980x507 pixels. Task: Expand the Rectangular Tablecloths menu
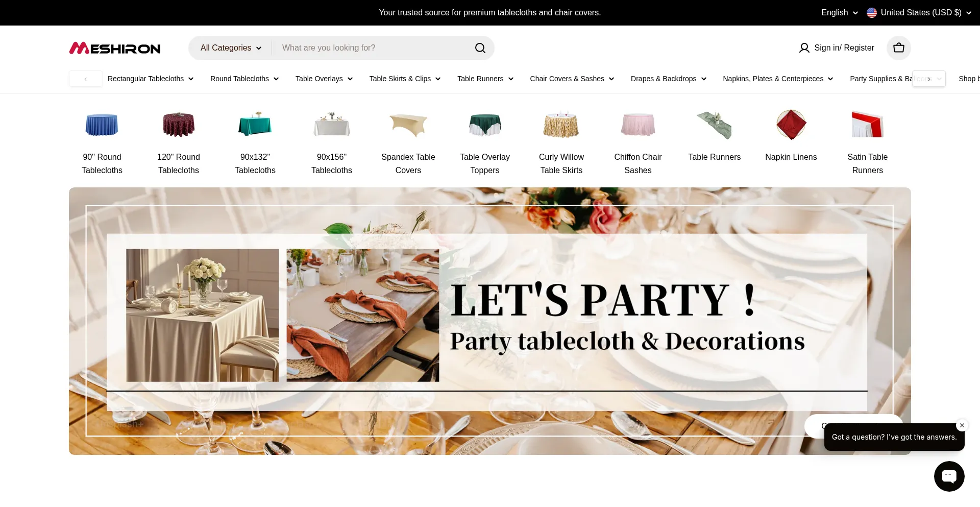(x=151, y=79)
